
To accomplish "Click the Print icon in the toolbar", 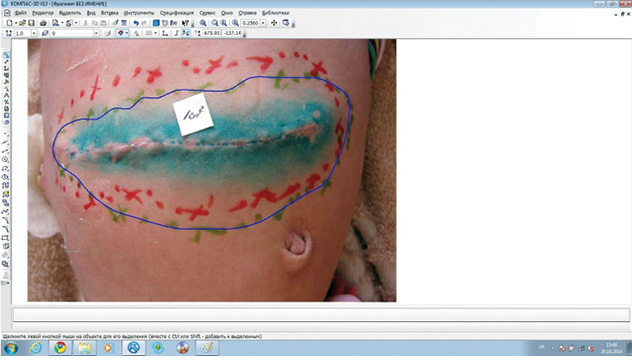I will tap(43, 23).
